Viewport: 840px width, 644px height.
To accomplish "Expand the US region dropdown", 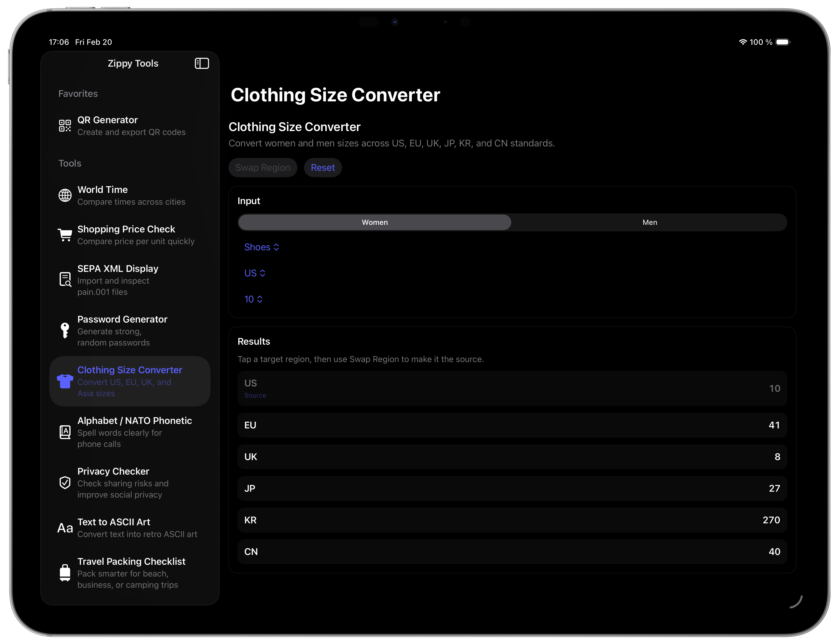I will (255, 273).
